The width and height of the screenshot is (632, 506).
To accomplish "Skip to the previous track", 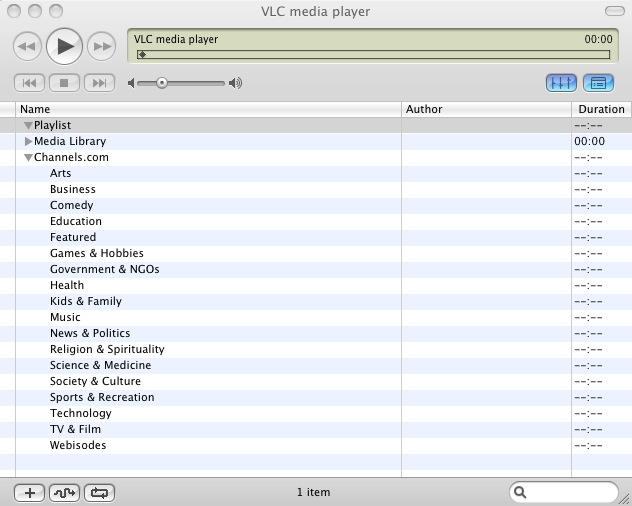I will pyautogui.click(x=30, y=83).
